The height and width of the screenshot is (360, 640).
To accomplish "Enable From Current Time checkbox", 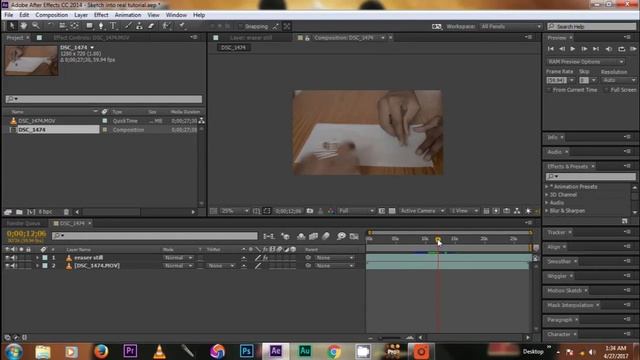I will click(549, 90).
